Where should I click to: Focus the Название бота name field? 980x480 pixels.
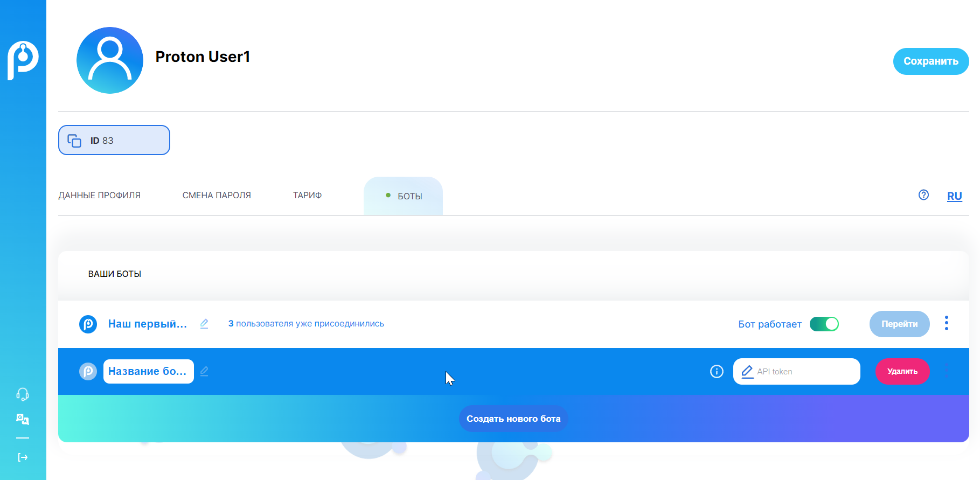click(149, 371)
